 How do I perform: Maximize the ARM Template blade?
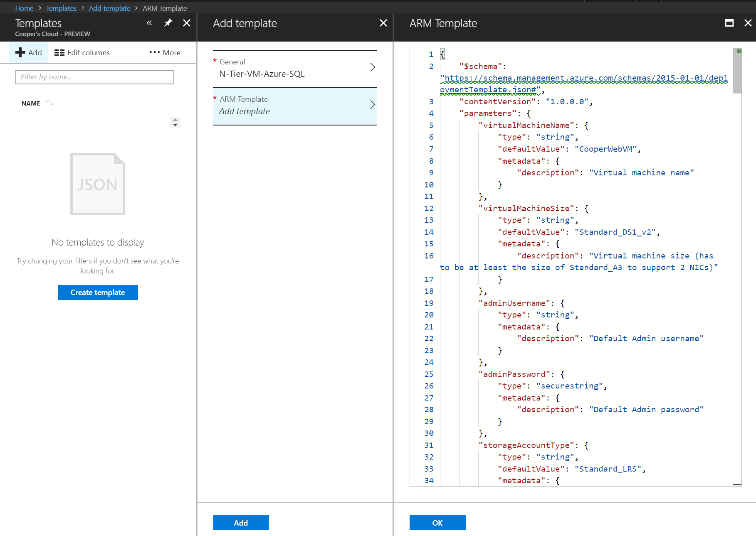729,23
